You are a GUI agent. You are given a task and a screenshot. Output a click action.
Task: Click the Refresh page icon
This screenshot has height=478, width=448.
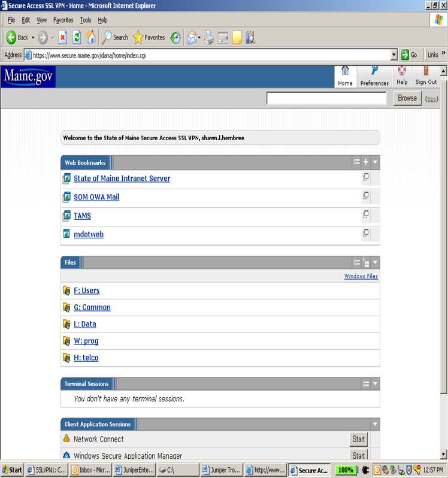tap(77, 38)
